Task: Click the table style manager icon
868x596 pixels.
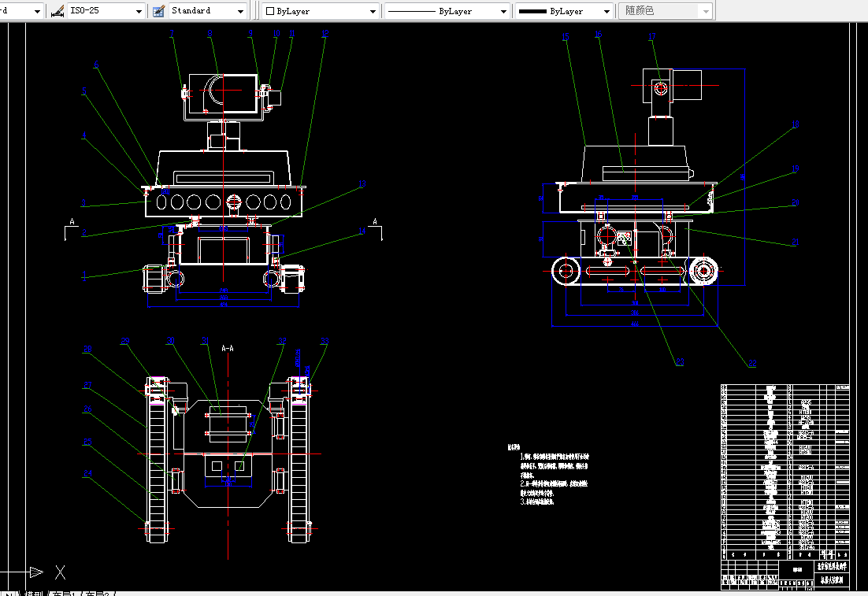Action: pos(159,11)
